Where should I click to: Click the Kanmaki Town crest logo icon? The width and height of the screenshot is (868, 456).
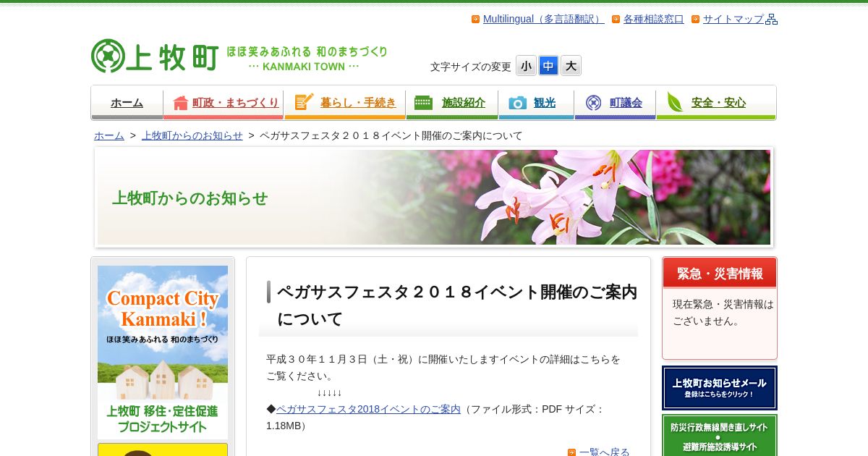click(108, 56)
